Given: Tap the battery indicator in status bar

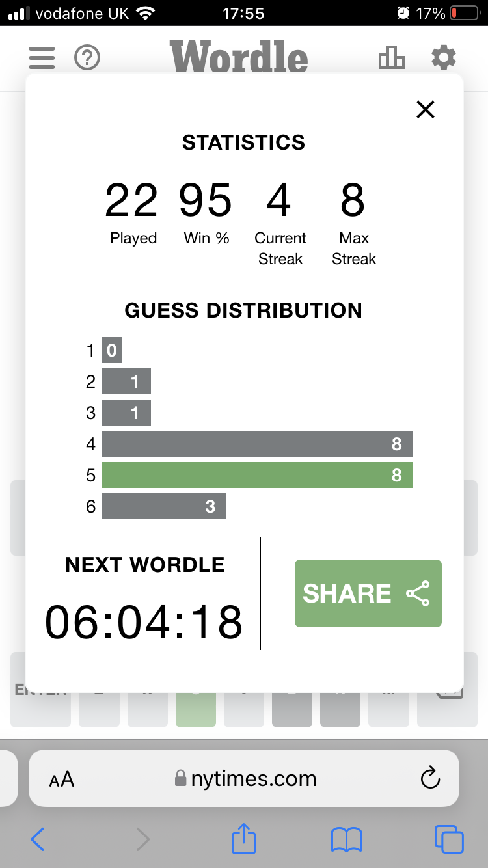Looking at the screenshot, I should point(463,13).
